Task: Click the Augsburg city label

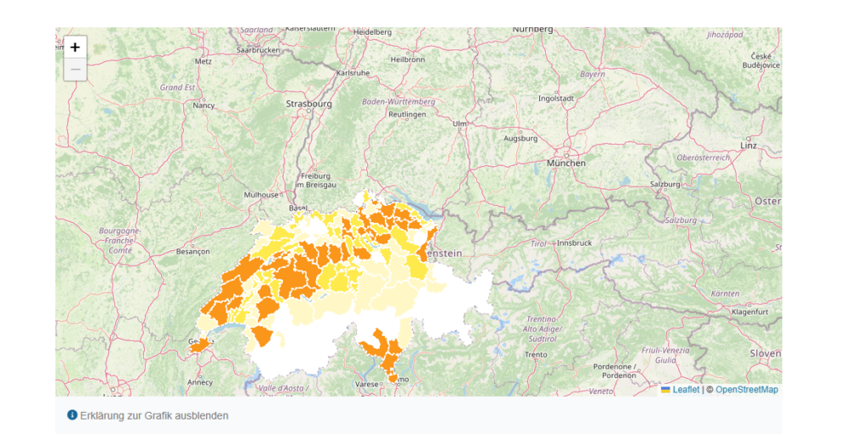Action: 520,138
